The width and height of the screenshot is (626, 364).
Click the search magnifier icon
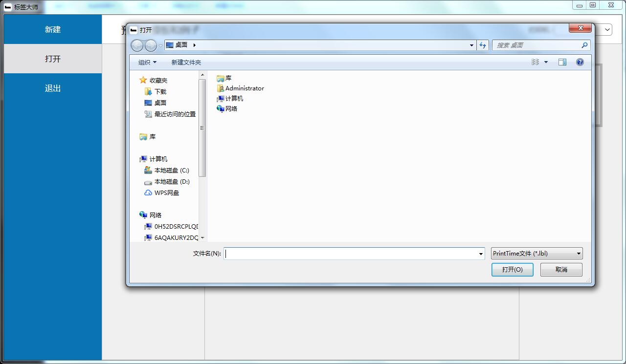tap(584, 45)
